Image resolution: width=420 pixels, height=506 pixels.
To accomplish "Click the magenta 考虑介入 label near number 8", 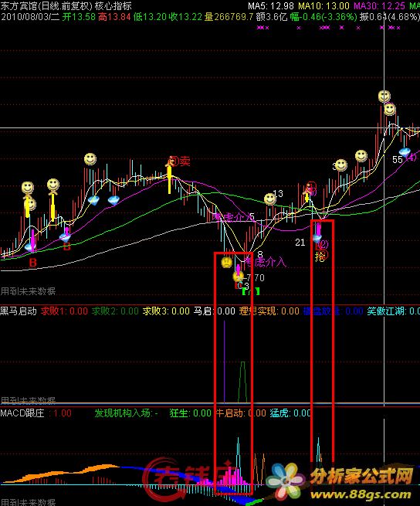I will [265, 262].
